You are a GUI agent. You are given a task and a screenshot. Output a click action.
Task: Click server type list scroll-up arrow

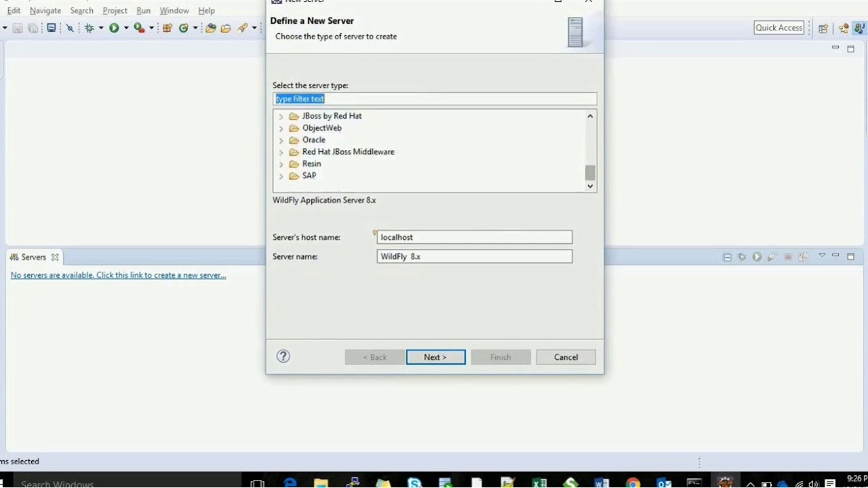[590, 116]
